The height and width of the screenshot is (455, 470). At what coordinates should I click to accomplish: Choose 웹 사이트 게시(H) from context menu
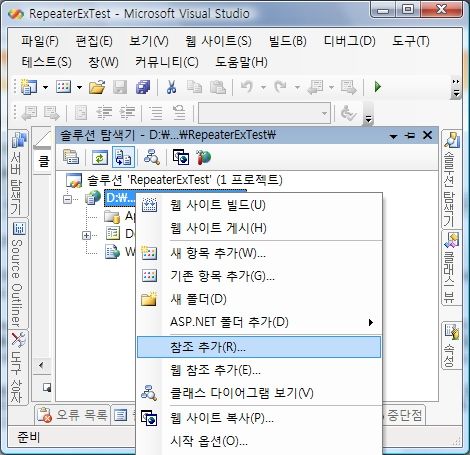pyautogui.click(x=259, y=228)
